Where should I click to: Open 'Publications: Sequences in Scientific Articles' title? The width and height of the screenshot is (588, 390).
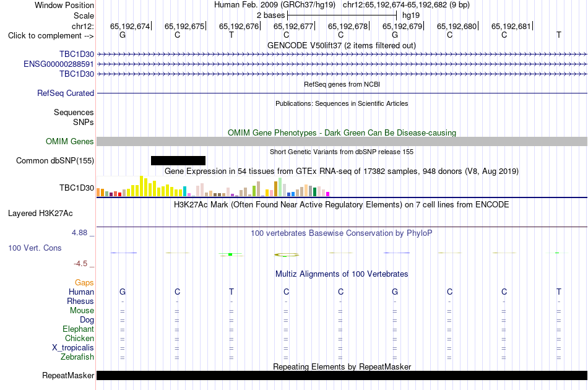click(342, 103)
